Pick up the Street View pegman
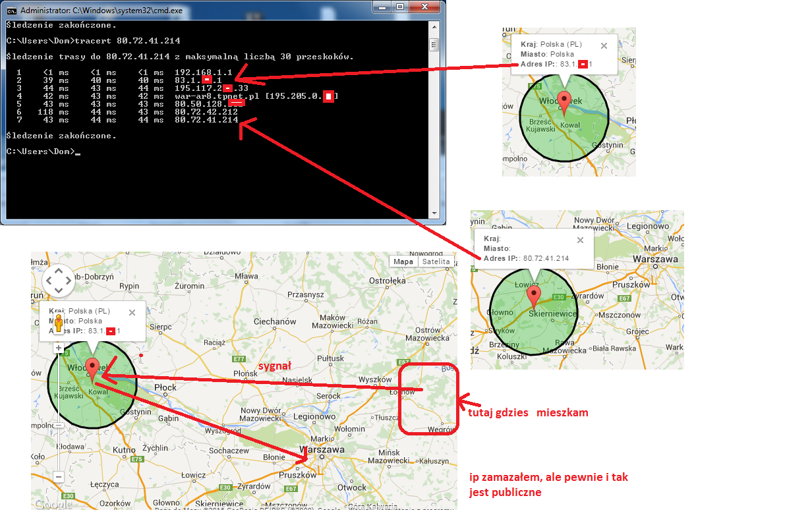The image size is (812, 527). click(59, 324)
